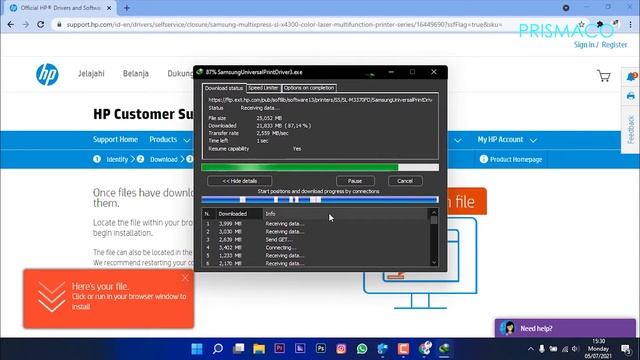This screenshot has width=640, height=360.
Task: Click the connections list scrollbar thumb
Action: coord(434,220)
